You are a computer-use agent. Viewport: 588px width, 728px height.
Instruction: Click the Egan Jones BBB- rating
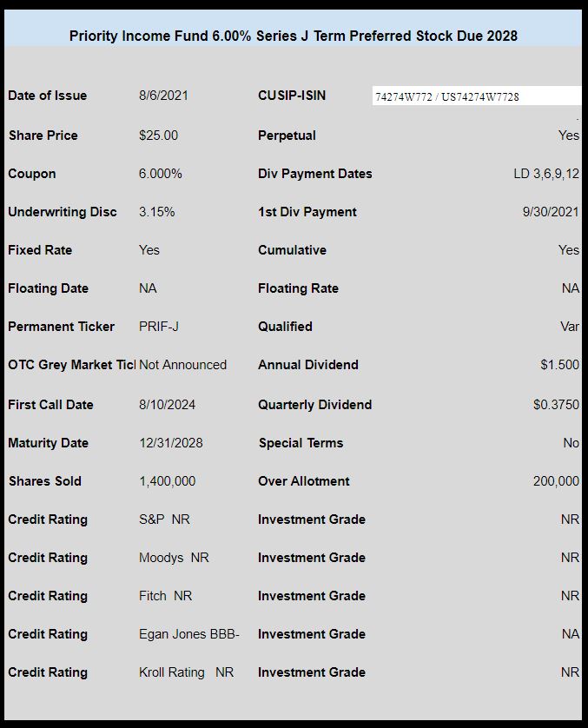[x=188, y=634]
